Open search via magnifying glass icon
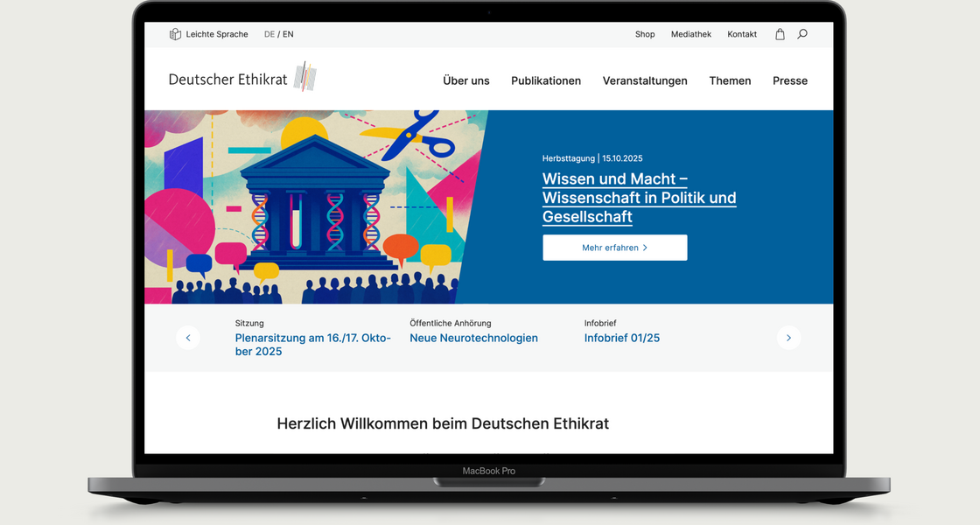980x525 pixels. [x=802, y=34]
